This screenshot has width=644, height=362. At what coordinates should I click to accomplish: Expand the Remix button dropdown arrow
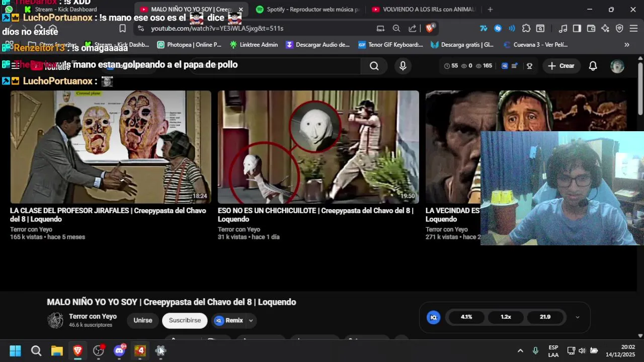point(251,320)
